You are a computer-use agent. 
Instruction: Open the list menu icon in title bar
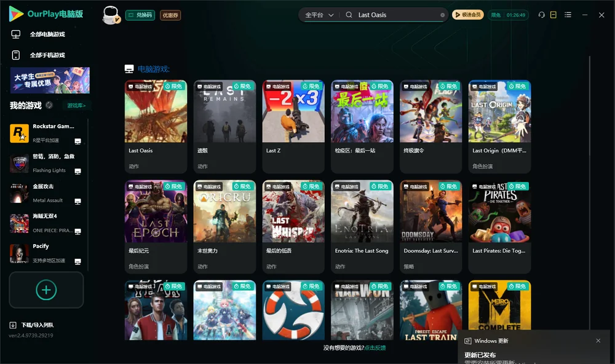tap(568, 15)
